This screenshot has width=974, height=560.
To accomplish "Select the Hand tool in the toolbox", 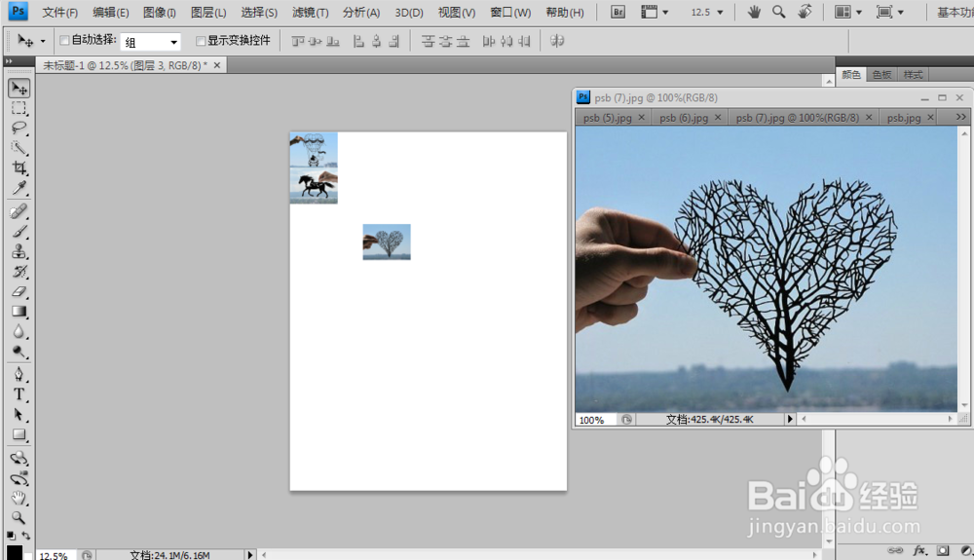I will (x=19, y=498).
